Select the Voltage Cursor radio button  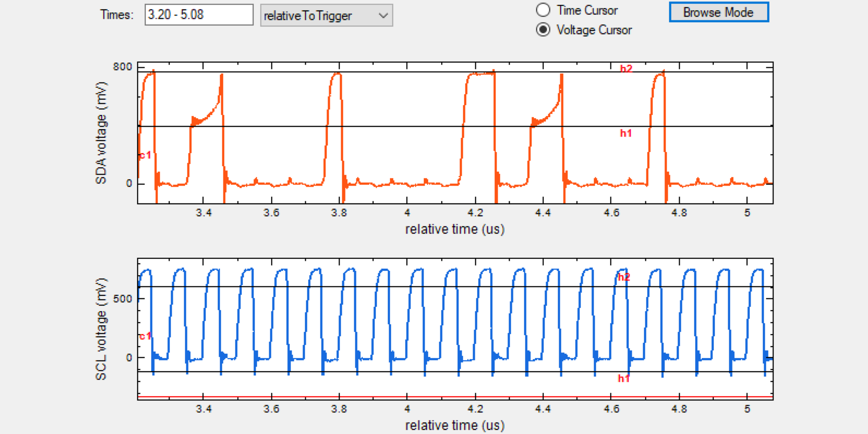coord(543,30)
